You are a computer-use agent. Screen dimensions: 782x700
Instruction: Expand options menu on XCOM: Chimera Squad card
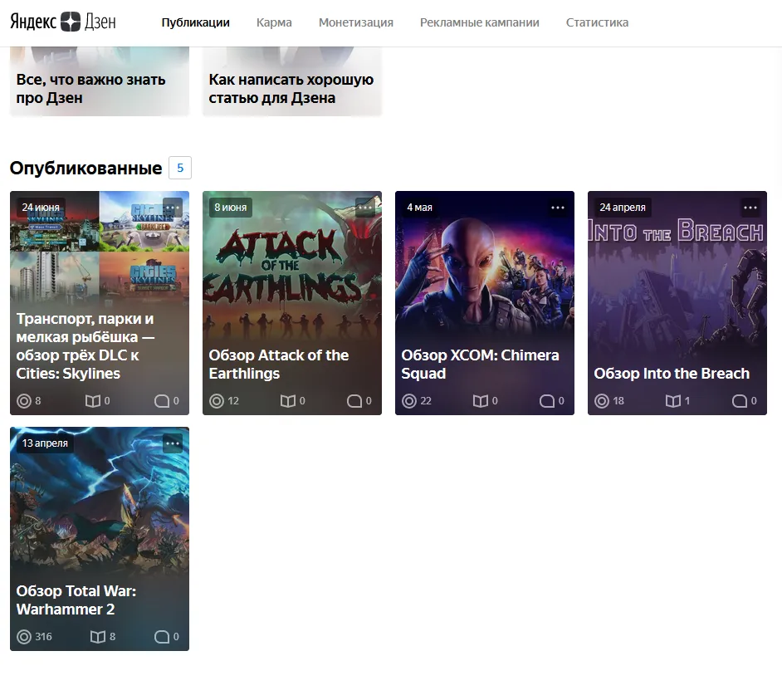coord(558,208)
